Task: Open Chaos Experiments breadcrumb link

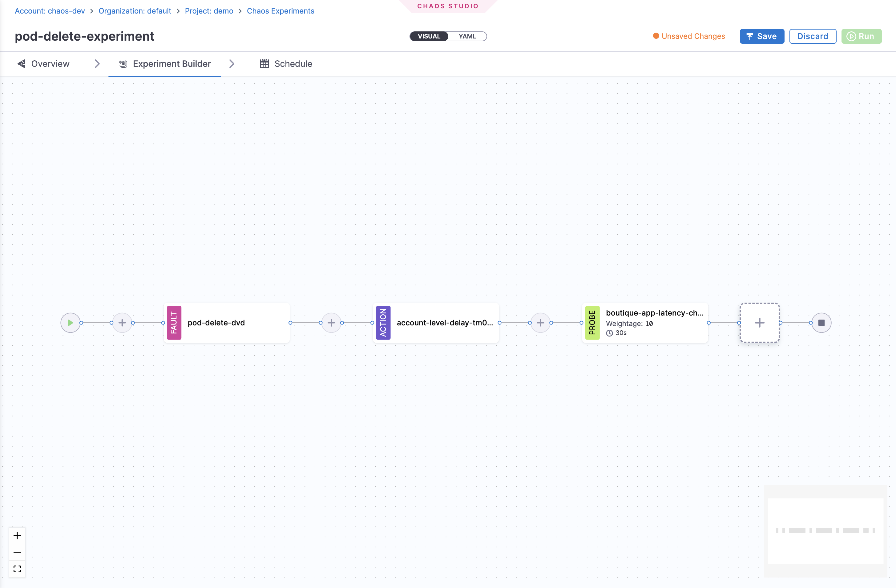Action: click(280, 11)
